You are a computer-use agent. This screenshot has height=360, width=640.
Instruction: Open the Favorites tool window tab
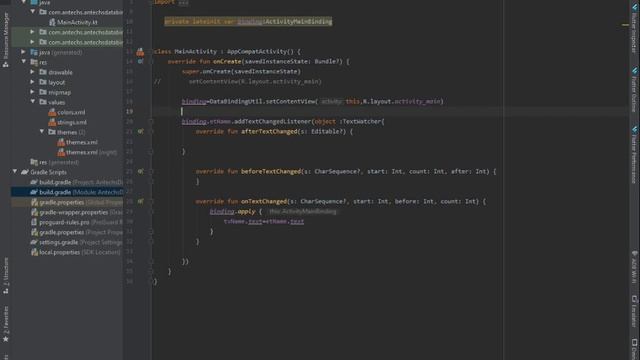5,324
